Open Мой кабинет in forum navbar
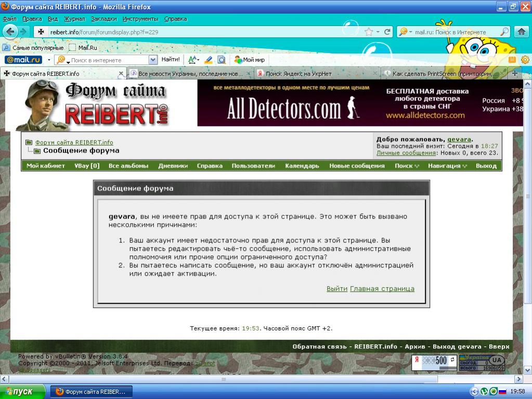This screenshot has width=532, height=399. point(45,165)
